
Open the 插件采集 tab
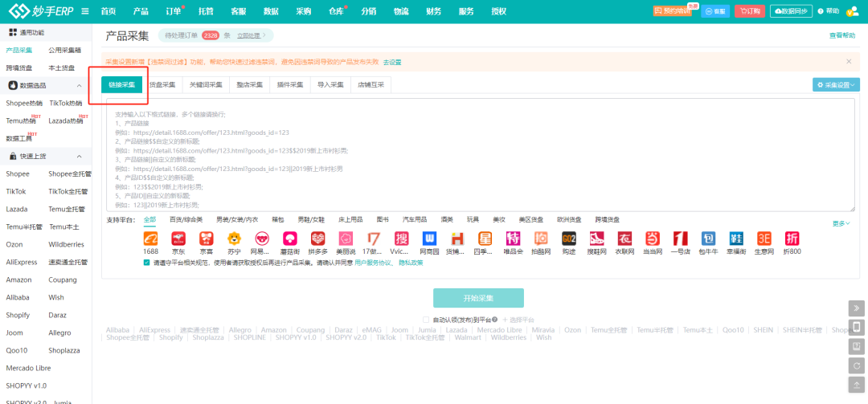[x=290, y=84]
